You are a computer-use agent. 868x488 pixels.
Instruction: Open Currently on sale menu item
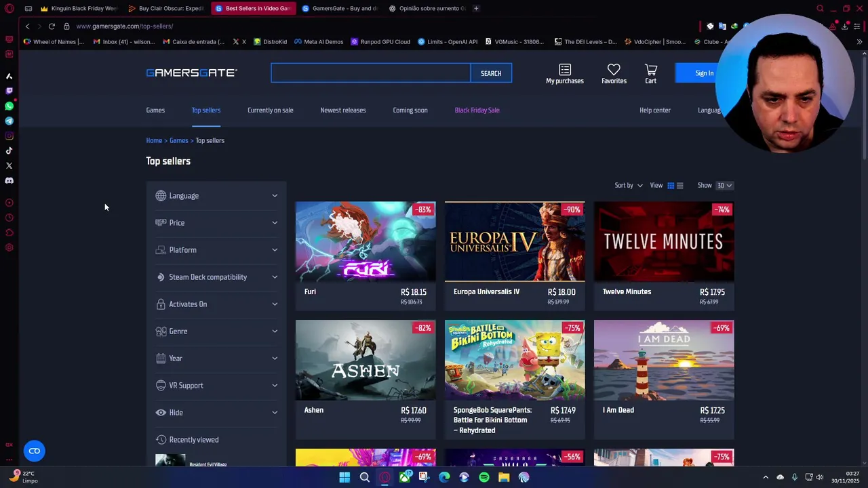click(x=270, y=110)
